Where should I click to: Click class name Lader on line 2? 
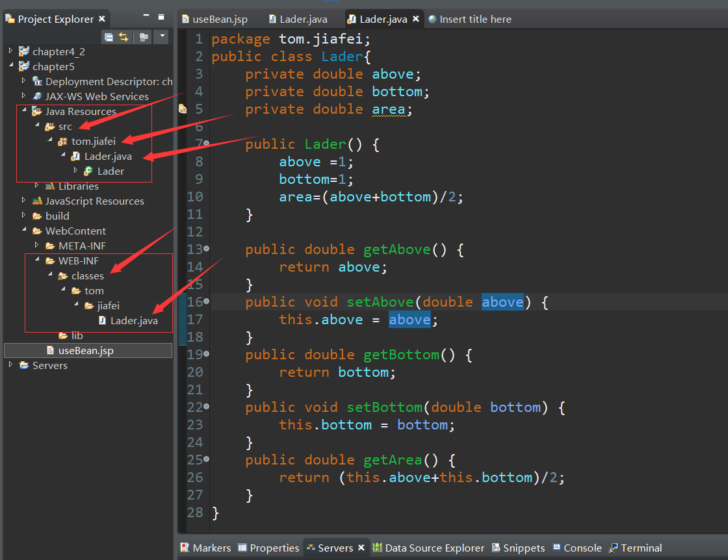coord(342,57)
